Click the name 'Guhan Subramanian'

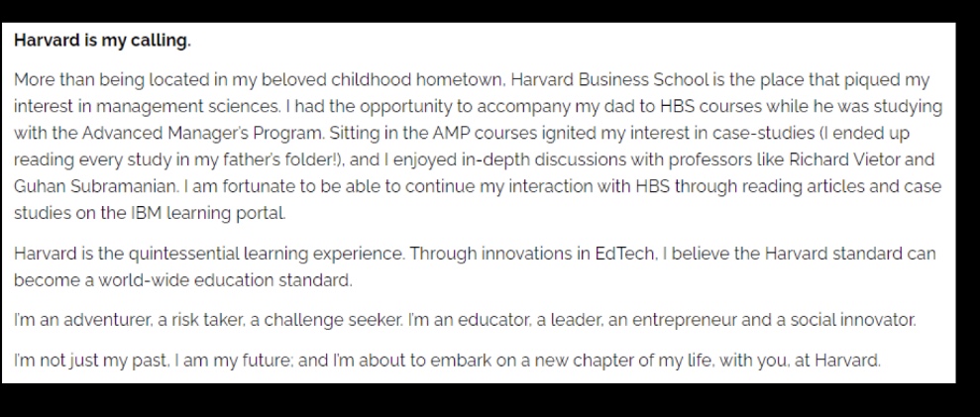pyautogui.click(x=96, y=186)
